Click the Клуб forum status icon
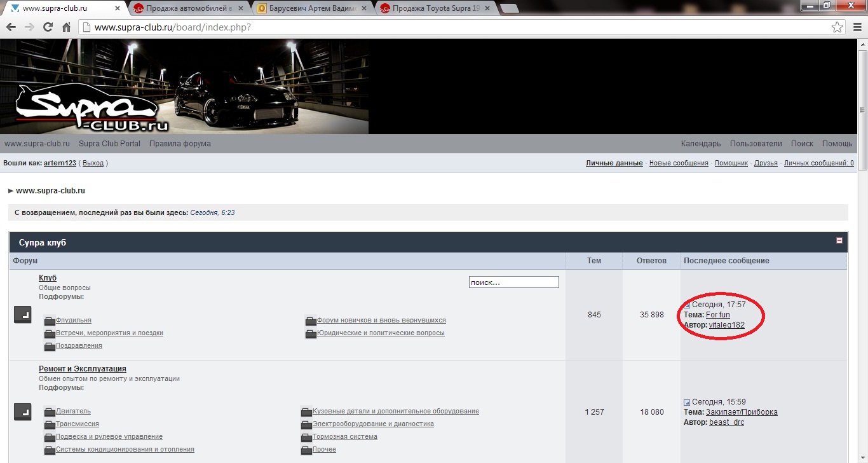This screenshot has width=868, height=463. [x=22, y=315]
